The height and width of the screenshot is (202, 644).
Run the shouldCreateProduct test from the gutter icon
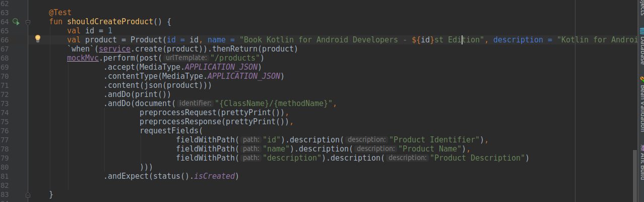pos(16,22)
